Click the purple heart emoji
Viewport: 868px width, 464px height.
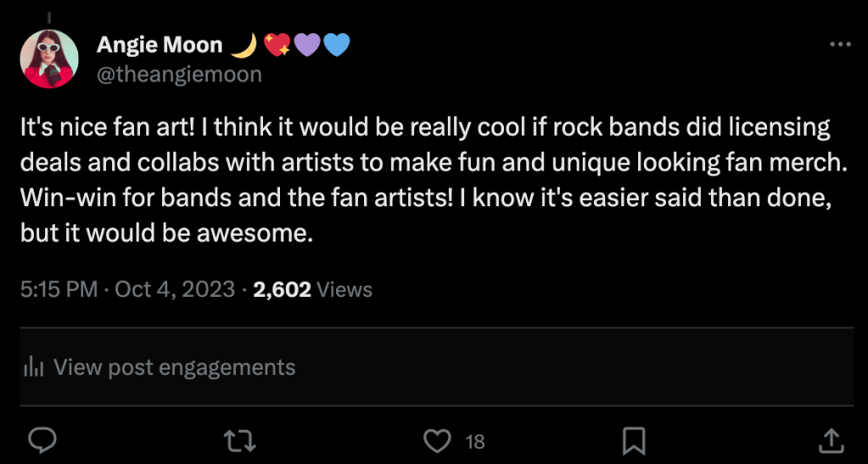coord(306,45)
